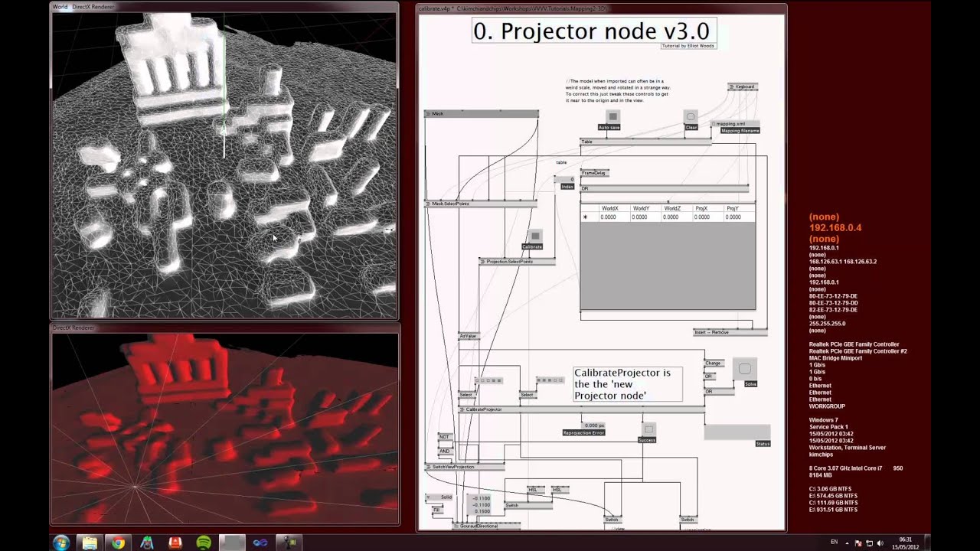Open Windows Explorer from the taskbar

(x=90, y=543)
